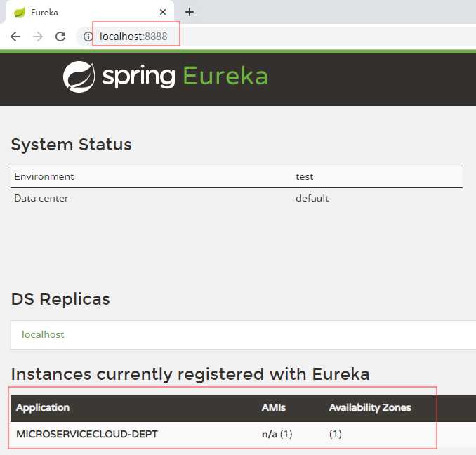Open a new browser tab
This screenshot has height=455, width=476.
coord(190,12)
